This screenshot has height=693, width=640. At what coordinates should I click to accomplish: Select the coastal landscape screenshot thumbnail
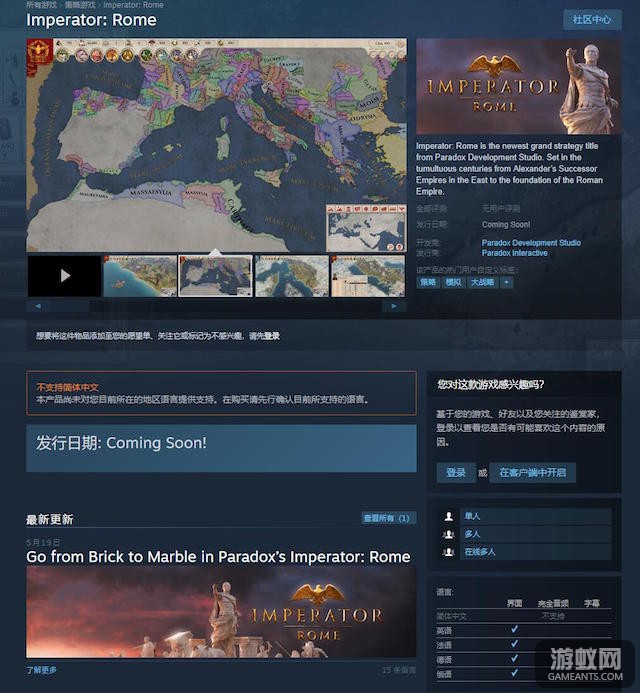tap(140, 276)
